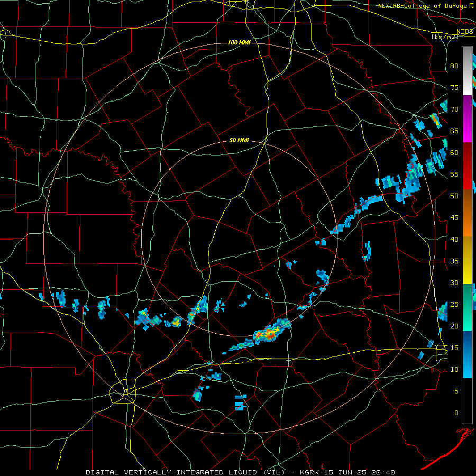Select the 65 value on the color scale
This screenshot has width=476, height=476.
tap(454, 131)
